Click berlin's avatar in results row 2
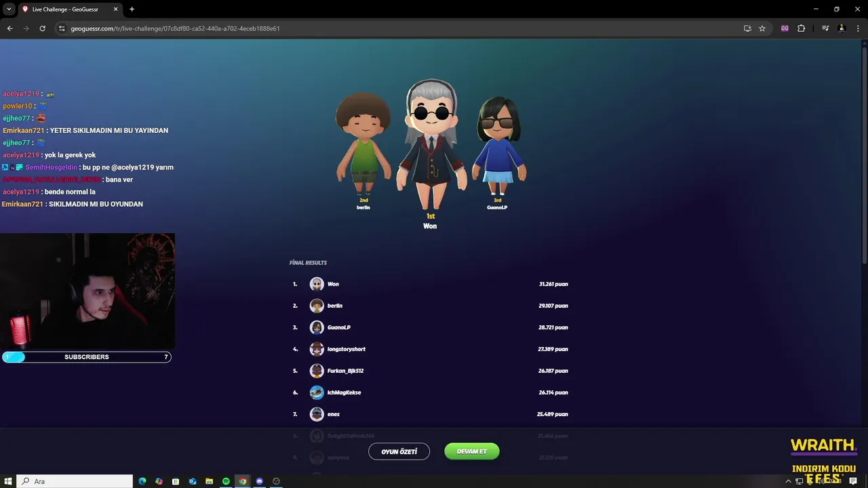Image resolution: width=868 pixels, height=488 pixels. point(317,306)
